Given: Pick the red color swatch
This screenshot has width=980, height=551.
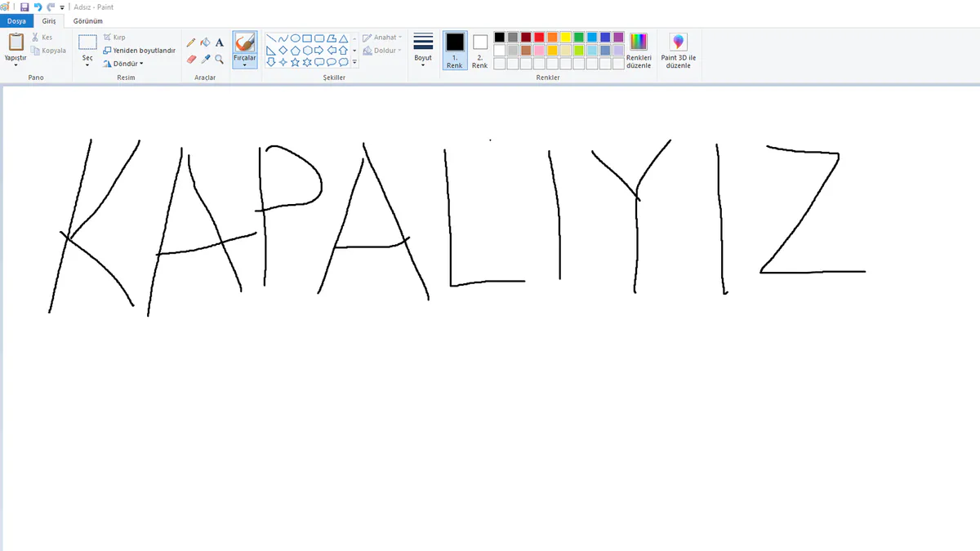Looking at the screenshot, I should (539, 37).
